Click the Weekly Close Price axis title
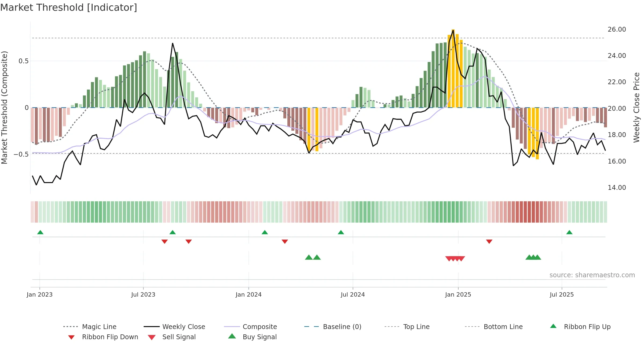The height and width of the screenshot is (362, 644). (x=636, y=108)
